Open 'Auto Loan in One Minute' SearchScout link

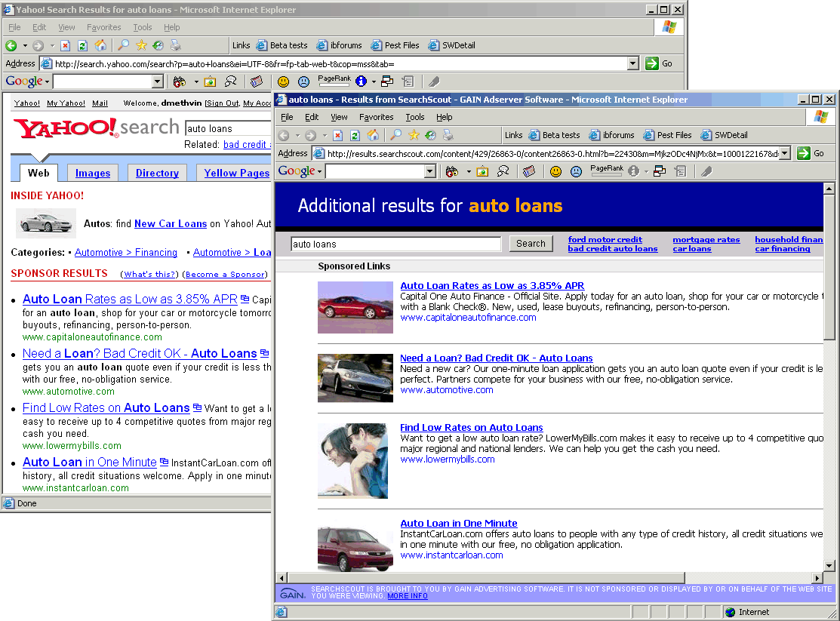[459, 523]
